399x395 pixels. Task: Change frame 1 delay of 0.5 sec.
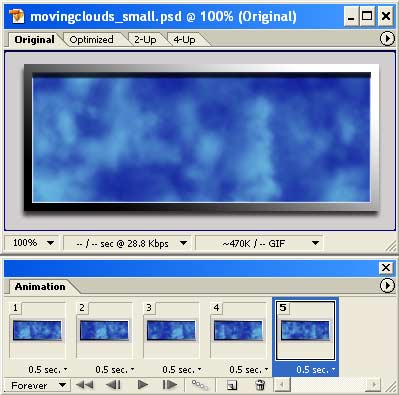[x=48, y=370]
